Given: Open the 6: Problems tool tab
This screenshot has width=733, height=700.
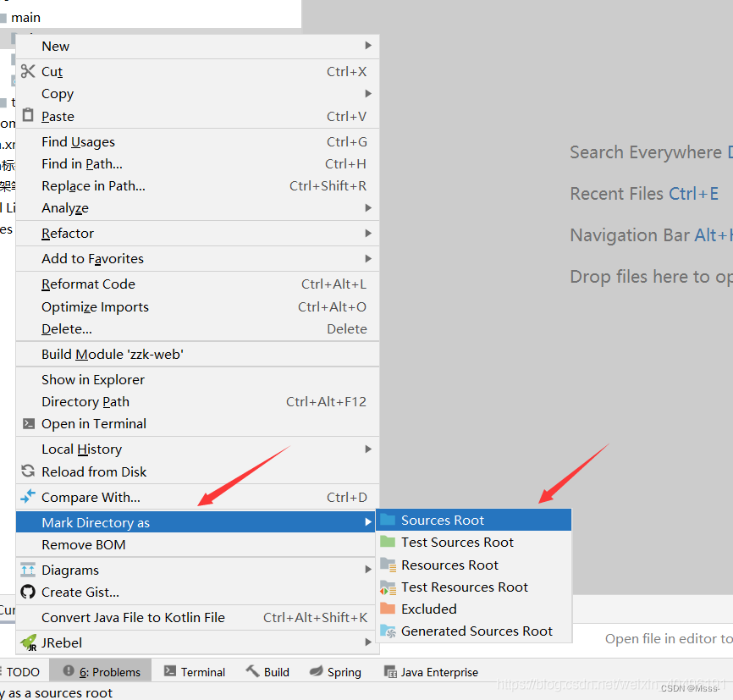Looking at the screenshot, I should 101,672.
